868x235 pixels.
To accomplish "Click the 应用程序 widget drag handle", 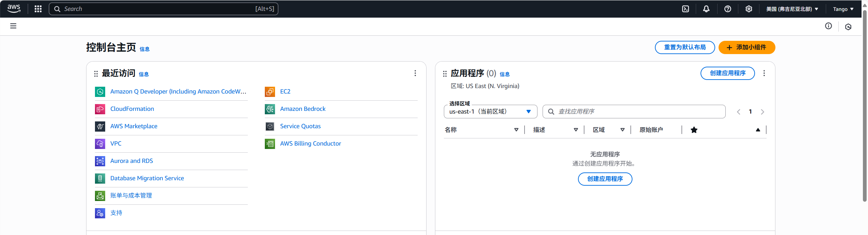I will click(x=445, y=73).
